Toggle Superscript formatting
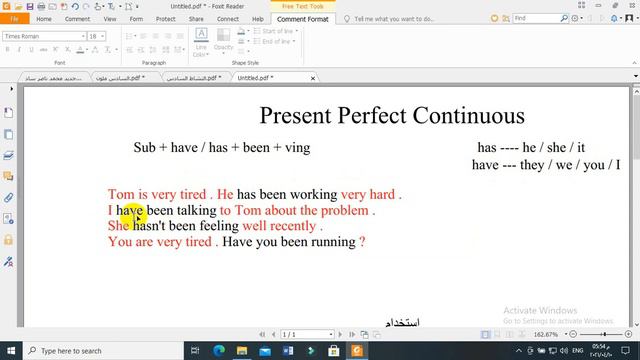 click(56, 49)
